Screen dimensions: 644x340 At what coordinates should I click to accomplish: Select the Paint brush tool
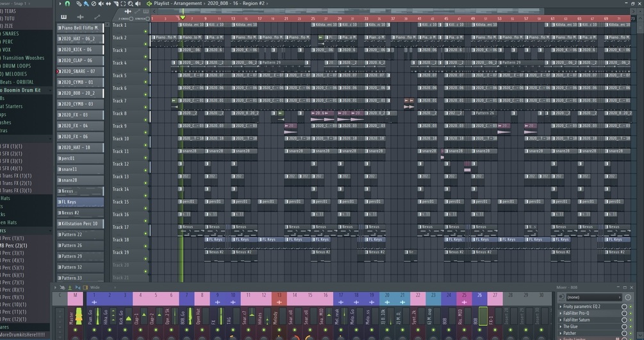[86, 3]
